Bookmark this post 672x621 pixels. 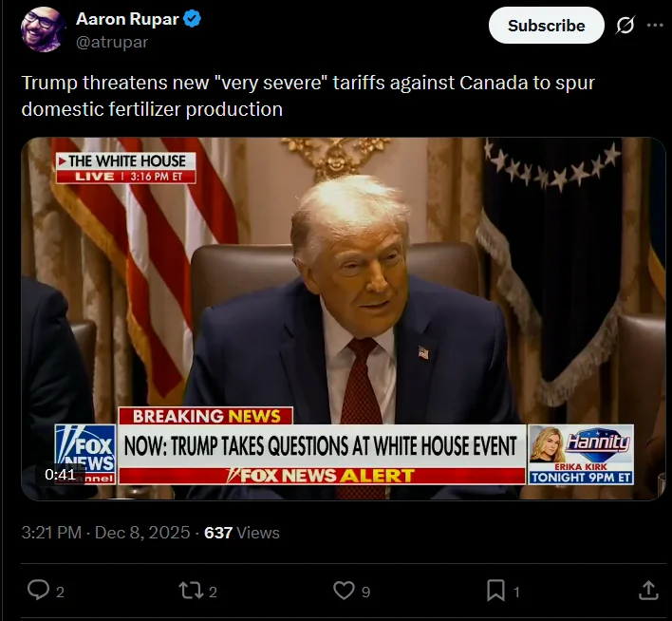pos(495,591)
